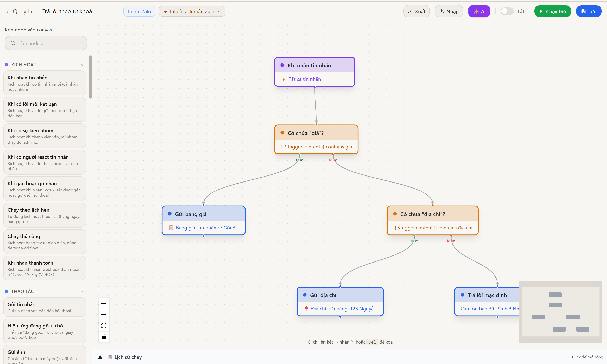This screenshot has width=607, height=364.
Task: Click the true output handle of Có chứa "giá"
Action: 299,155
